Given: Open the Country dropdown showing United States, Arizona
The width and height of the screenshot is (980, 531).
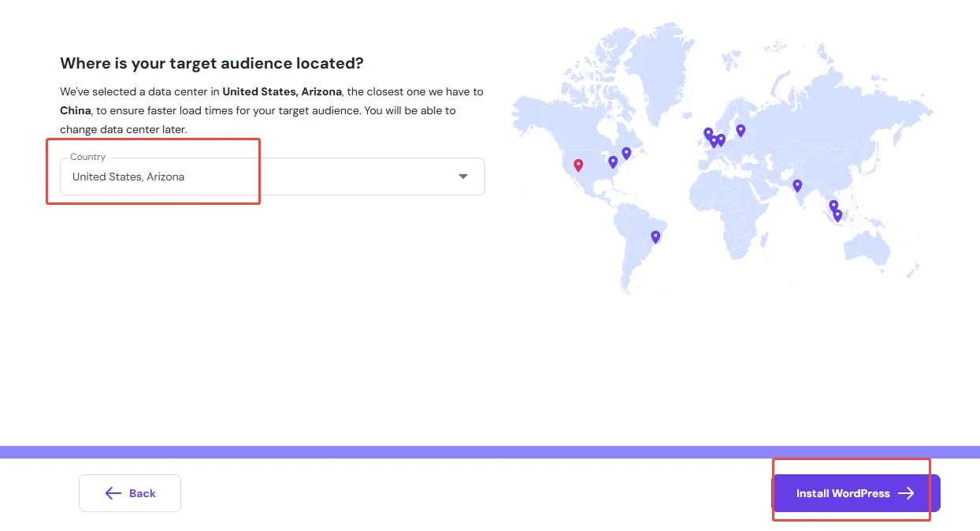Looking at the screenshot, I should (x=272, y=176).
